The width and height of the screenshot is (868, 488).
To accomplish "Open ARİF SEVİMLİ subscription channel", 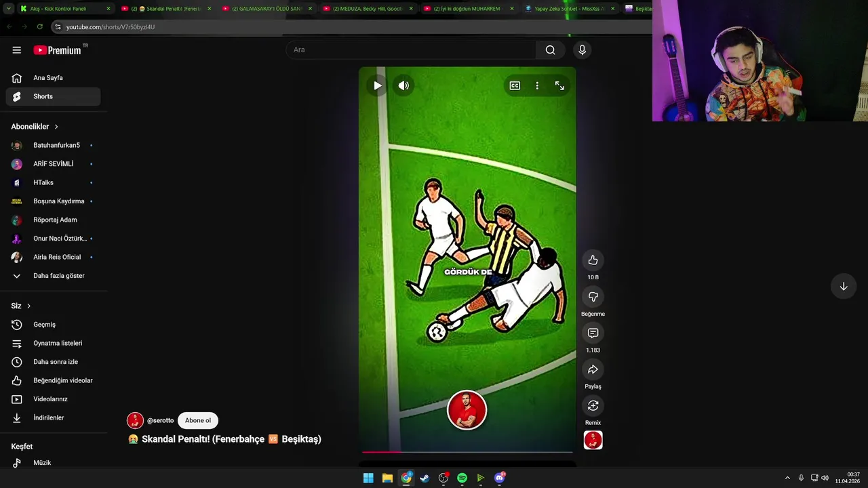I will click(x=53, y=164).
